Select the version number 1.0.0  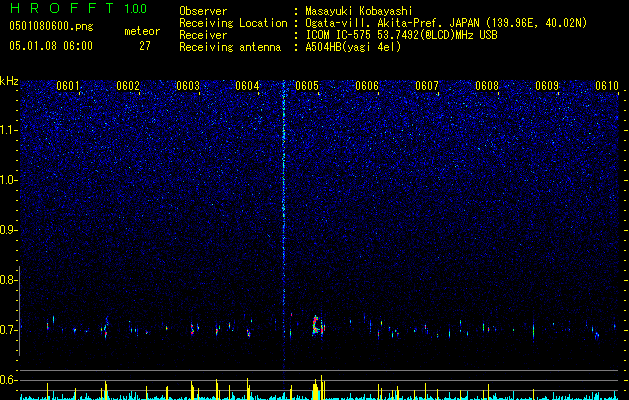tap(136, 9)
